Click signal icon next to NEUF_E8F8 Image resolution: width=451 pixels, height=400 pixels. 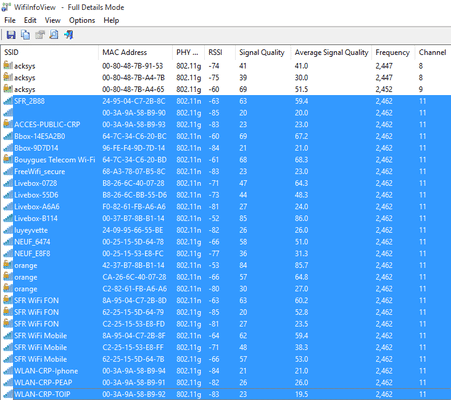[8, 253]
